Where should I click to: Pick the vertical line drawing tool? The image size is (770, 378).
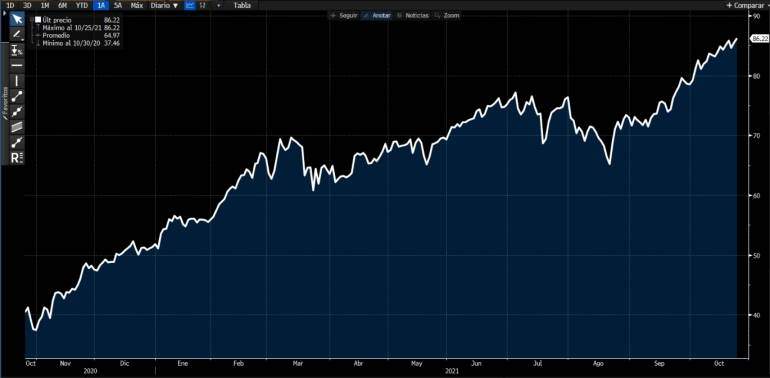(17, 81)
